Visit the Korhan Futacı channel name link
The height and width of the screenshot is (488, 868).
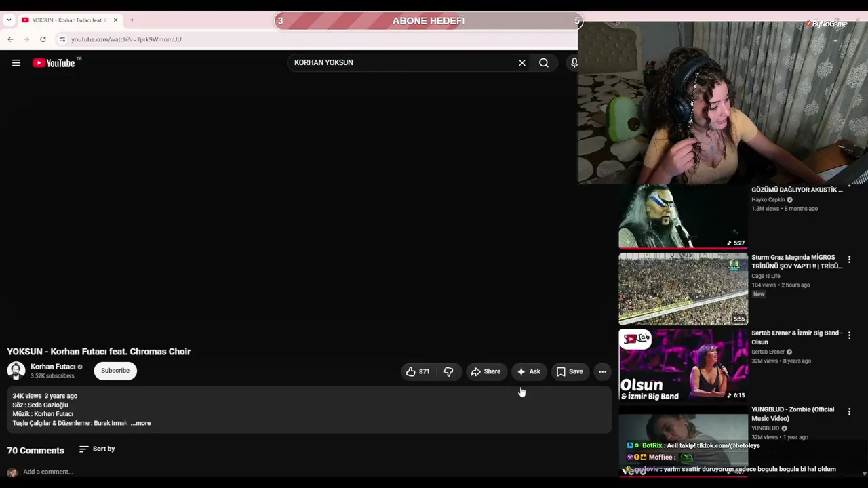[53, 367]
